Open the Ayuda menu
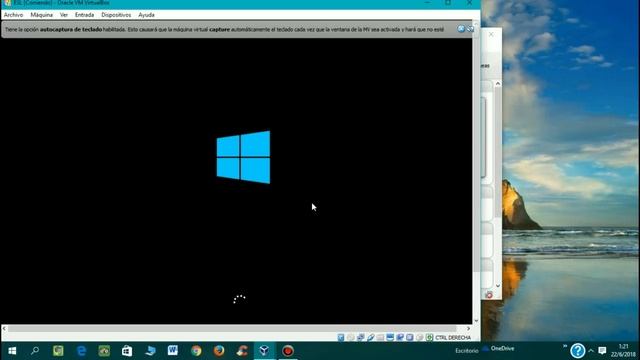 (x=147, y=15)
